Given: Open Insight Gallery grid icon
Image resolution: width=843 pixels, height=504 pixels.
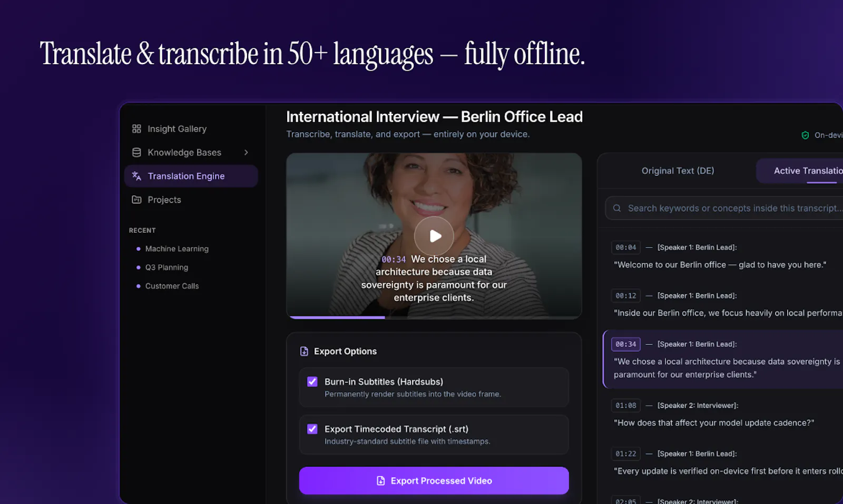Looking at the screenshot, I should [136, 129].
